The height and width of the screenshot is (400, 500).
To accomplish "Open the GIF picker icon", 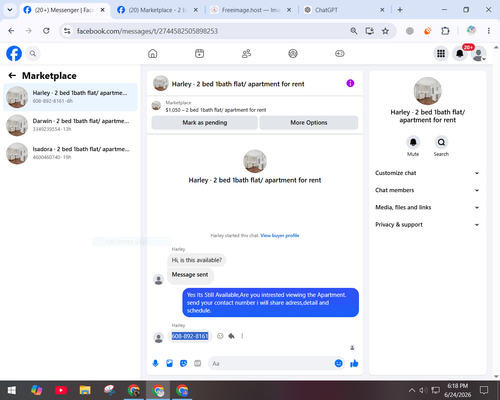I will point(198,363).
